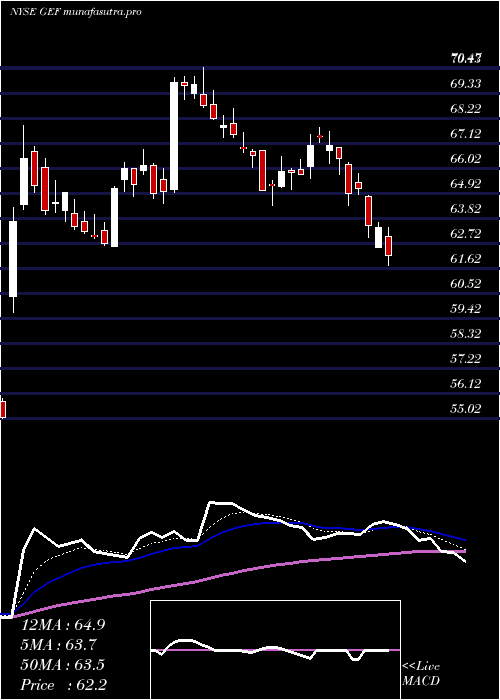The width and height of the screenshot is (500, 700).
Task: Click the 12MA : 64.9 legend text
Action: (x=63, y=625)
